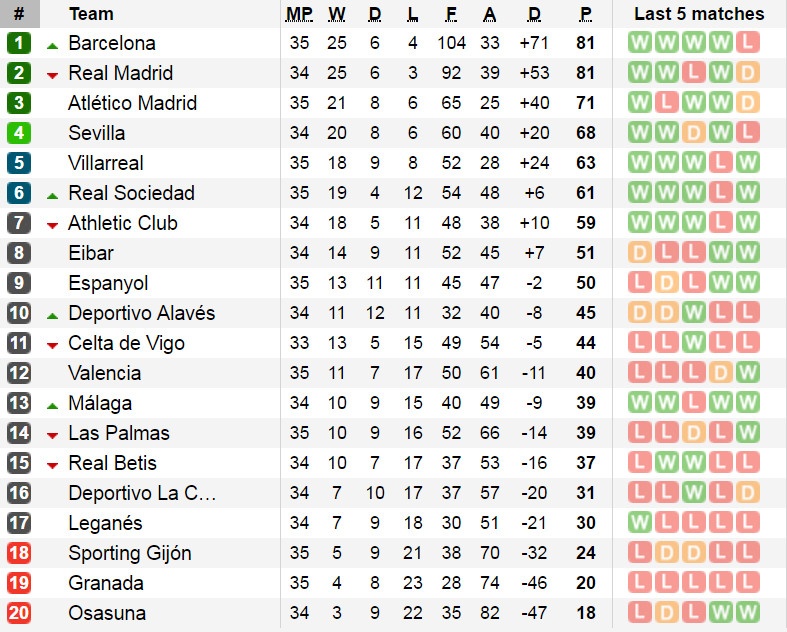Click Osasuna's most recent W result icon
This screenshot has width=787, height=632.
tap(747, 613)
